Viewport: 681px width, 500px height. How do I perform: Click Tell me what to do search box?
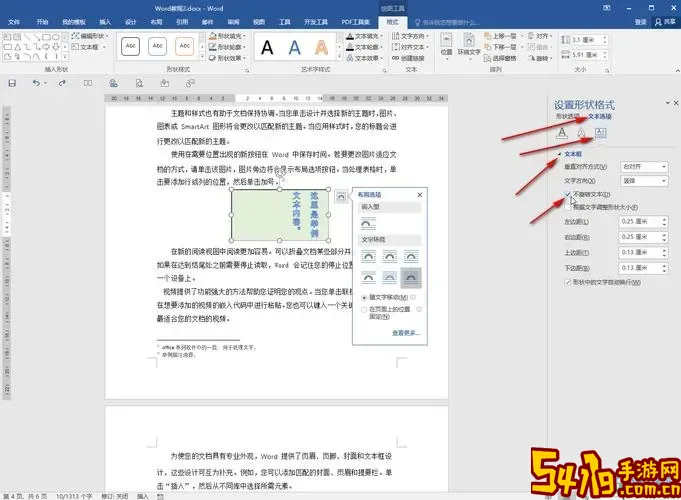447,22
